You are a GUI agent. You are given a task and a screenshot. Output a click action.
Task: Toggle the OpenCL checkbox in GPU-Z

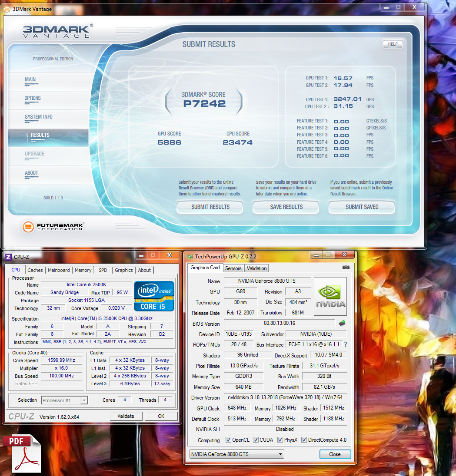tap(228, 440)
